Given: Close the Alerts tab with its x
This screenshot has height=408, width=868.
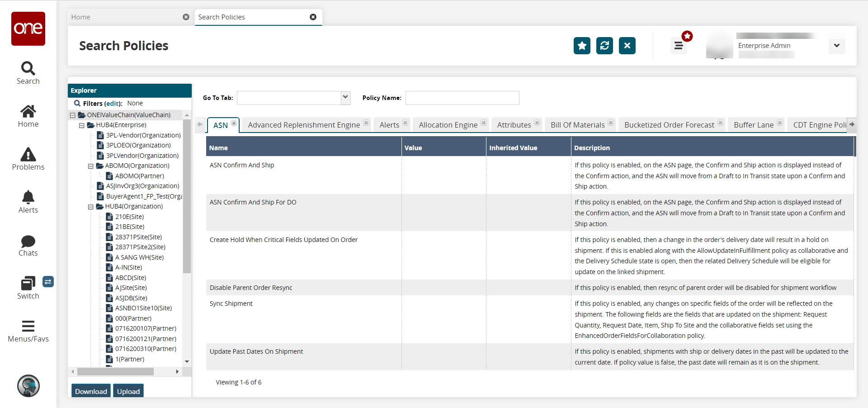Looking at the screenshot, I should pyautogui.click(x=406, y=123).
